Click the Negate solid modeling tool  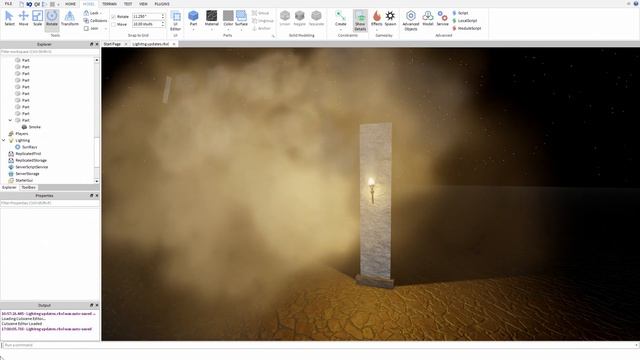click(x=300, y=18)
